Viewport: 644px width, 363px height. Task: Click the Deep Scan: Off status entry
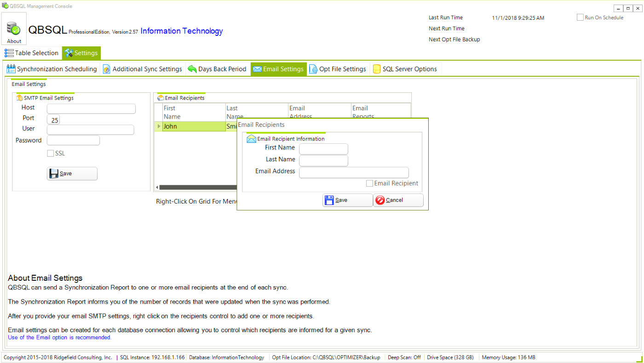click(404, 357)
